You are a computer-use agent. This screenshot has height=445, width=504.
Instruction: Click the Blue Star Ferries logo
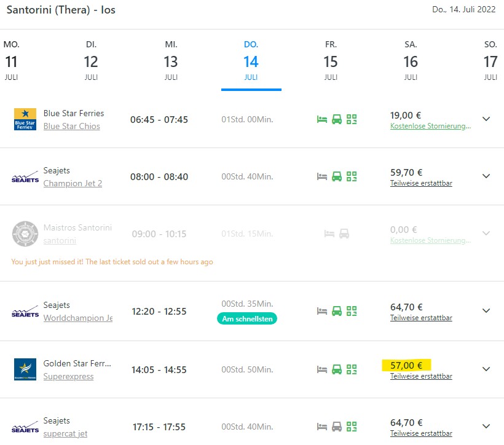tap(25, 119)
